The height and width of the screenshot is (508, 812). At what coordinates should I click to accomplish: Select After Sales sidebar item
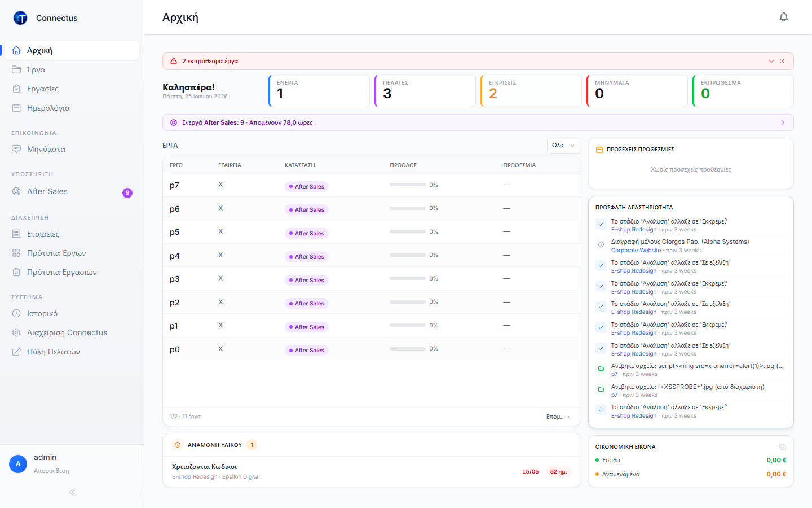point(72,191)
